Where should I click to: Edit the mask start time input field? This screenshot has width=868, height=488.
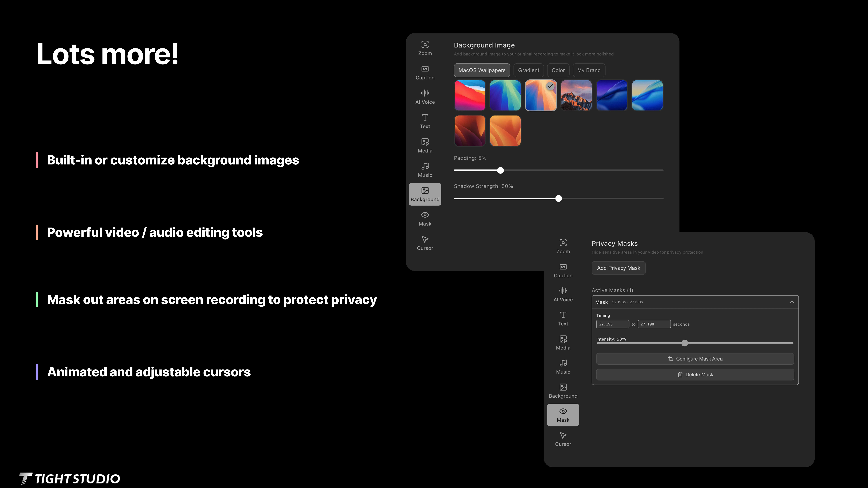pyautogui.click(x=612, y=324)
